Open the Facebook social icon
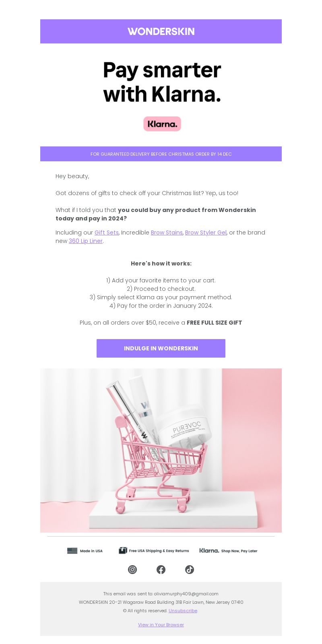Image resolution: width=322 pixels, height=644 pixels. tap(161, 570)
